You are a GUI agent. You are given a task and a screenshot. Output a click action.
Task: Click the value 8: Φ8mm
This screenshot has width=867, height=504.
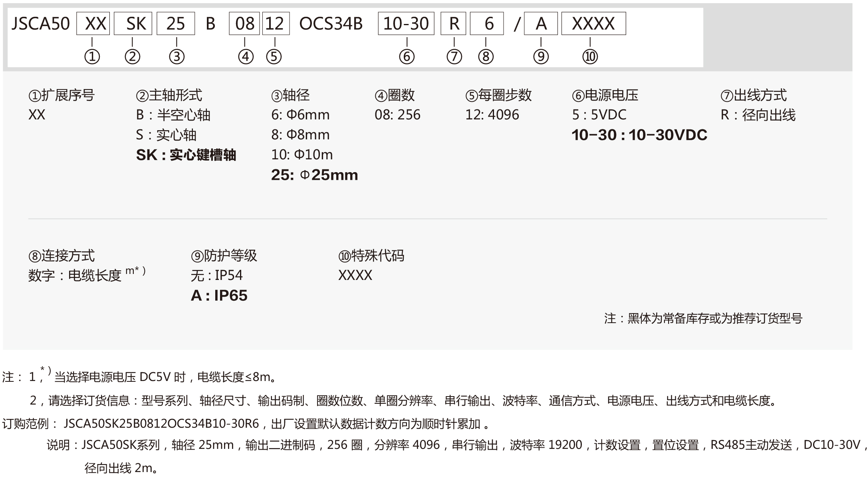[300, 135]
